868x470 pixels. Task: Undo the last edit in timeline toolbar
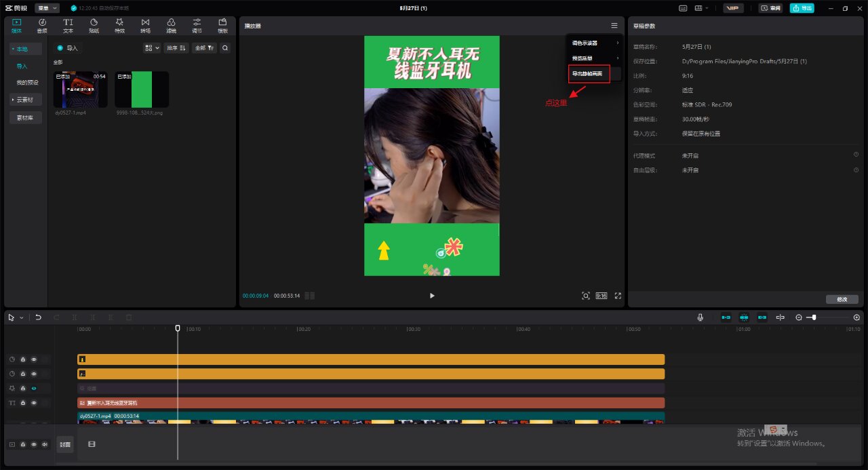tap(38, 317)
